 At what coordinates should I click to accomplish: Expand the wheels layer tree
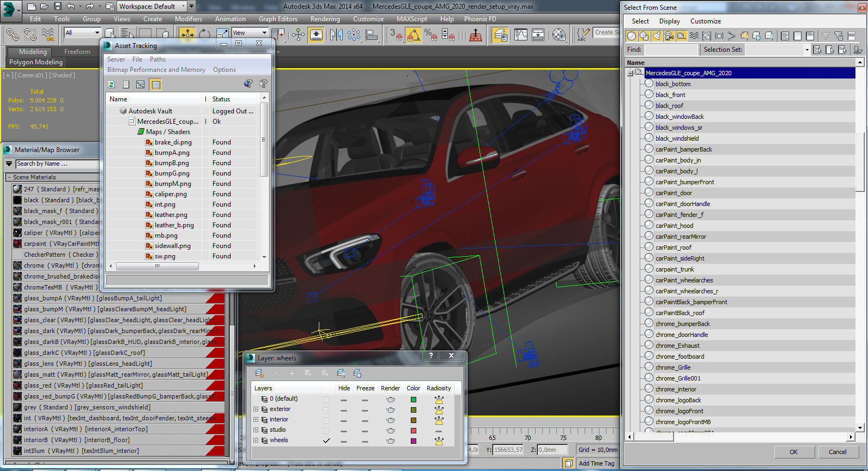click(x=256, y=440)
